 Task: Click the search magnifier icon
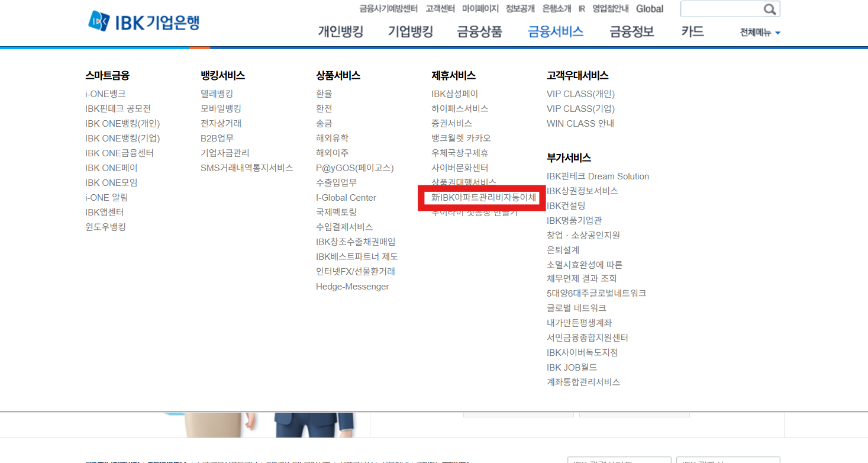pyautogui.click(x=770, y=9)
